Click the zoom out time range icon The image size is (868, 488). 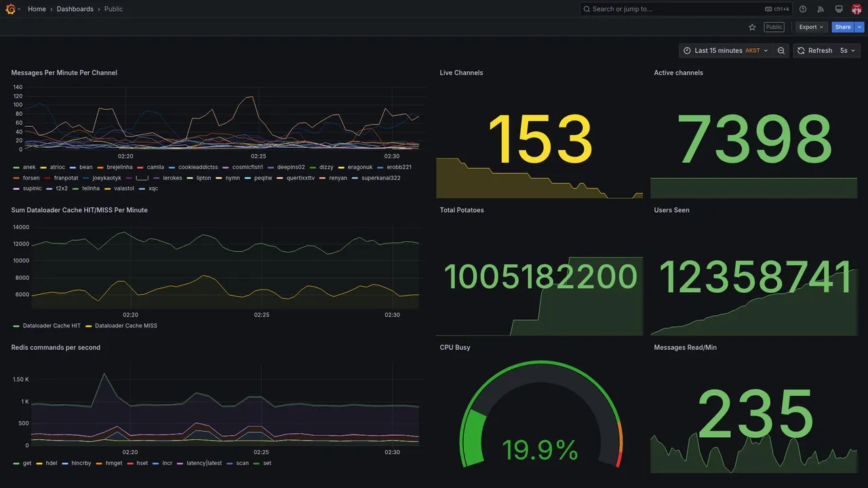coord(781,51)
